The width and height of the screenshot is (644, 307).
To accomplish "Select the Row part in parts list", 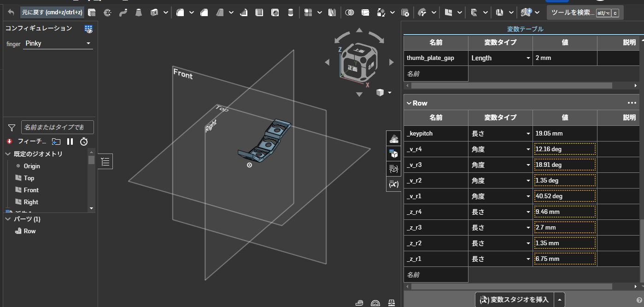I will point(29,231).
